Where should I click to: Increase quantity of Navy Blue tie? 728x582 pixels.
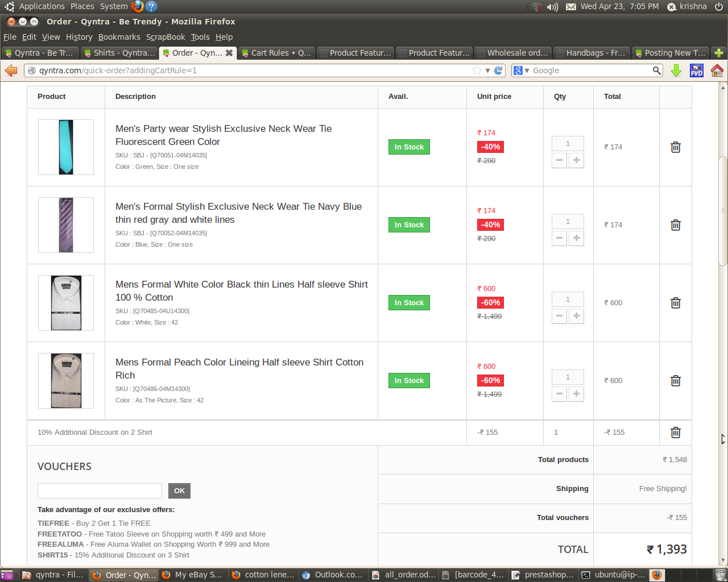click(x=577, y=238)
